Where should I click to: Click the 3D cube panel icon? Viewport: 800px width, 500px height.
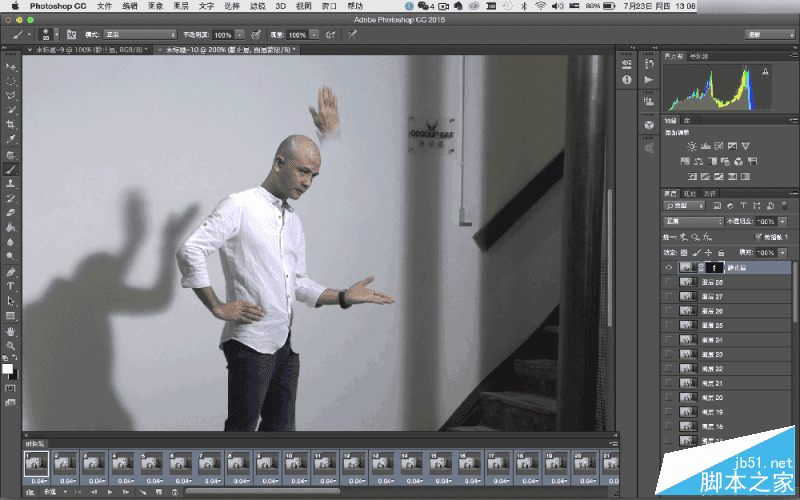648,125
